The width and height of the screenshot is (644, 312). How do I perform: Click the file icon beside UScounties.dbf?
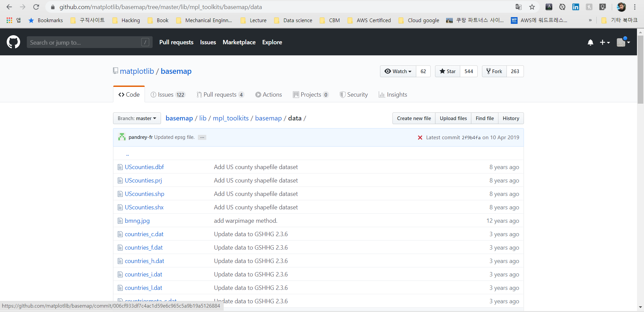[120, 167]
